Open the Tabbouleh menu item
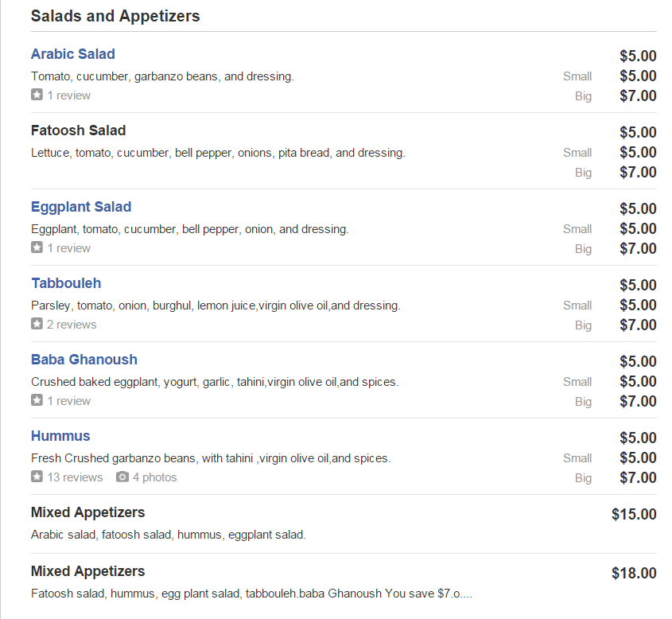The width and height of the screenshot is (672, 619). (x=66, y=283)
